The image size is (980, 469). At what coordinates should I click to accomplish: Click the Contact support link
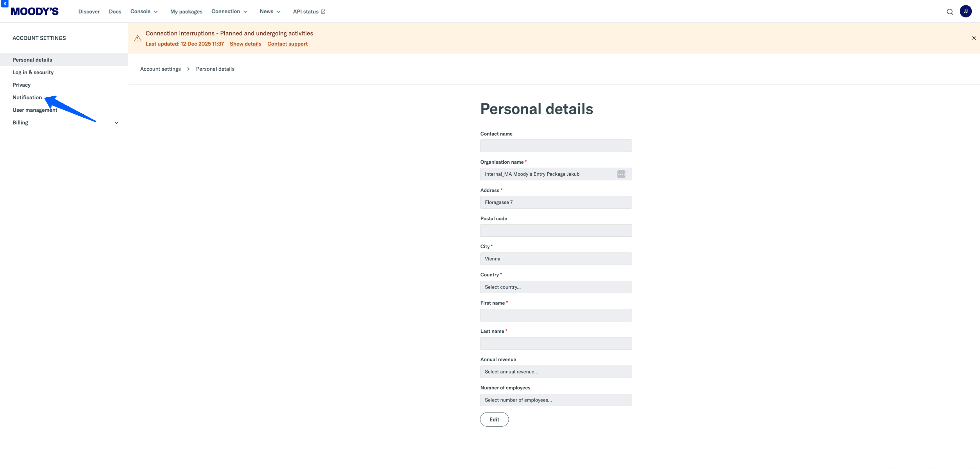[x=287, y=44]
